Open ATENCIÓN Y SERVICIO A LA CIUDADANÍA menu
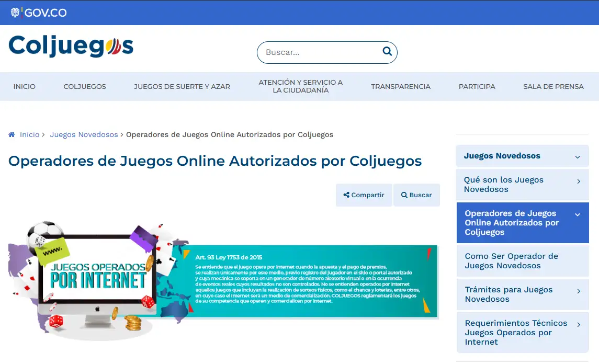599x364 pixels. pos(301,86)
